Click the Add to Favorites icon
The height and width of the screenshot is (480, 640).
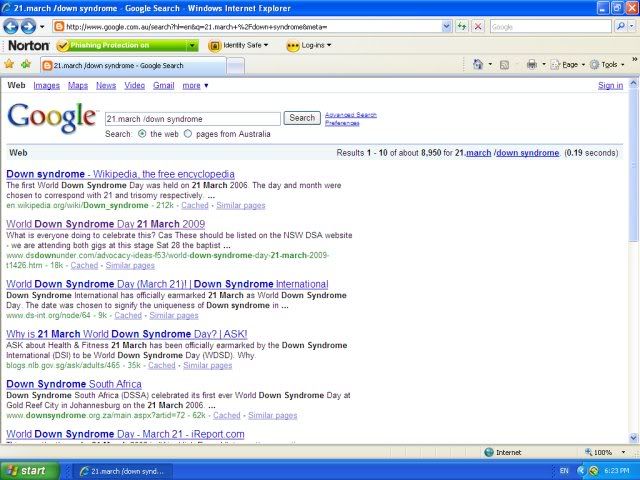pyautogui.click(x=26, y=64)
